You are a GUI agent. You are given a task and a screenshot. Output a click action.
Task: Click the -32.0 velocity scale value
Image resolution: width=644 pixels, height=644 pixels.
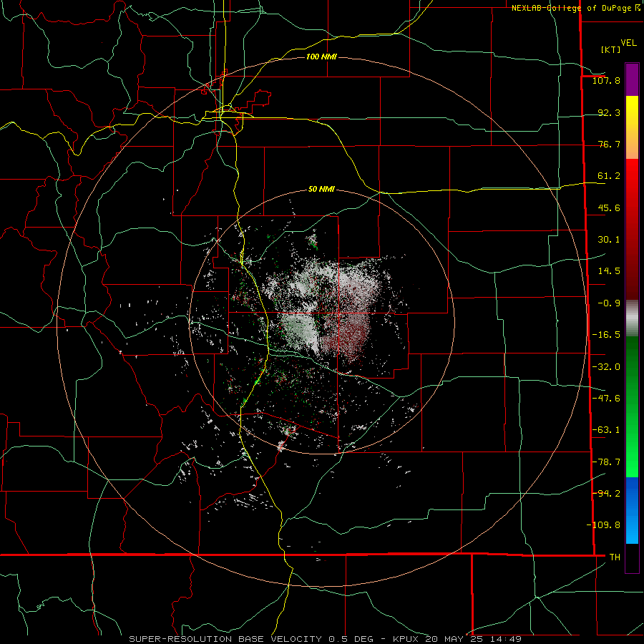606,367
